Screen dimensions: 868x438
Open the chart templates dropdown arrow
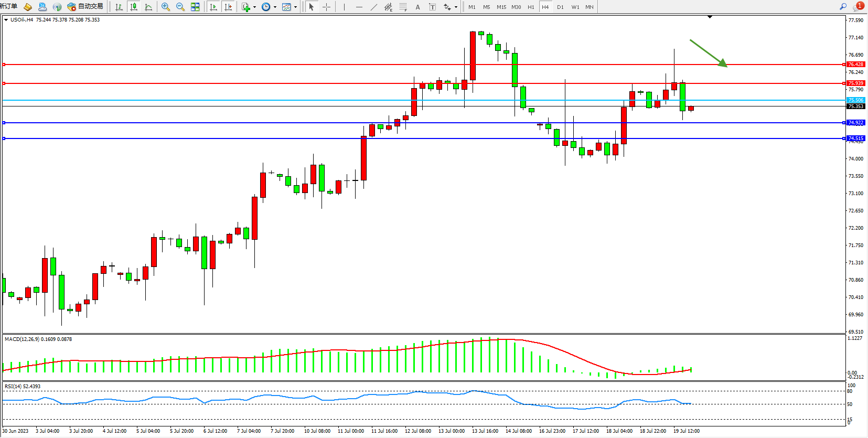coord(295,7)
